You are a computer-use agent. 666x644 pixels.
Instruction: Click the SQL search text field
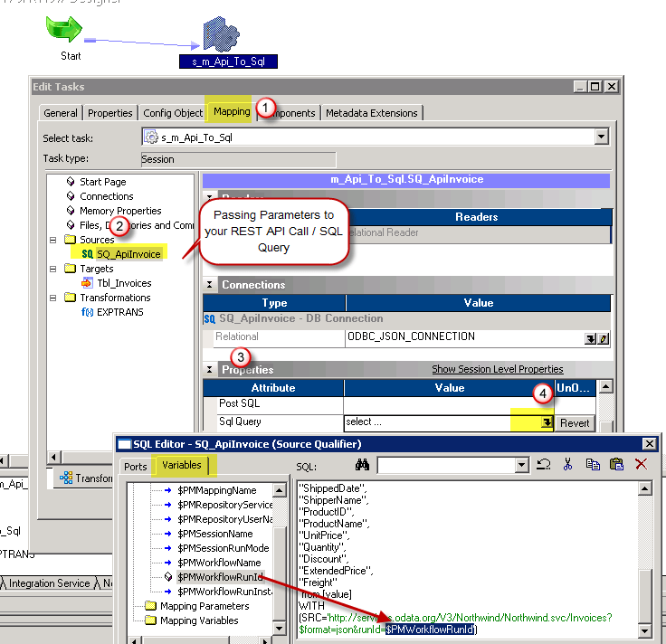point(446,465)
